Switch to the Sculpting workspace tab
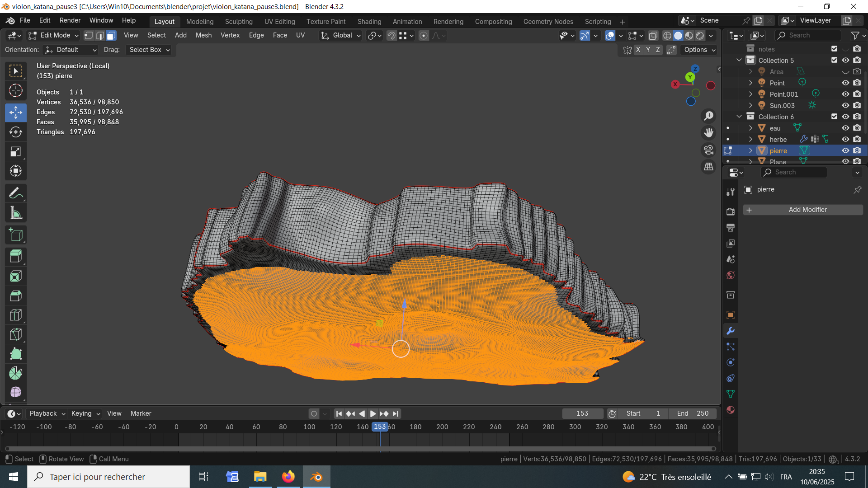The image size is (868, 488). coord(239,21)
